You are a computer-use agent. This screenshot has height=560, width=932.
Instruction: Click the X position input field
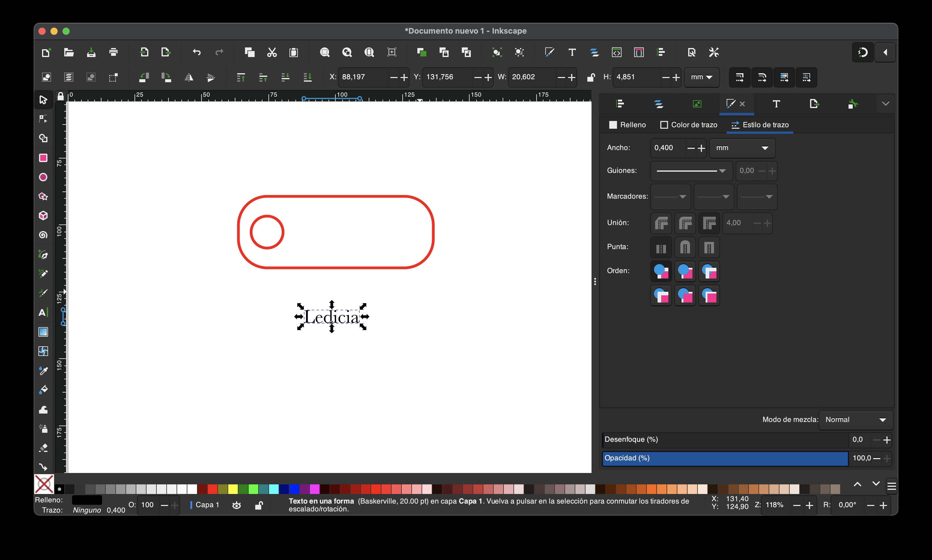(364, 77)
